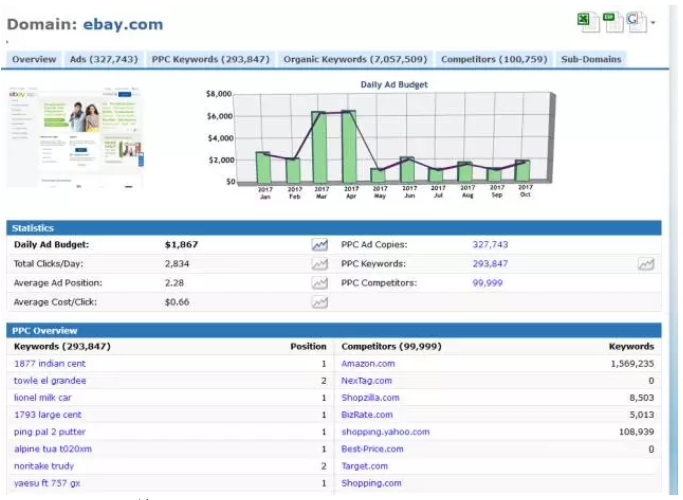Click the 1877 indian cent keyword
Screen dimensions: 683x500
tap(49, 364)
